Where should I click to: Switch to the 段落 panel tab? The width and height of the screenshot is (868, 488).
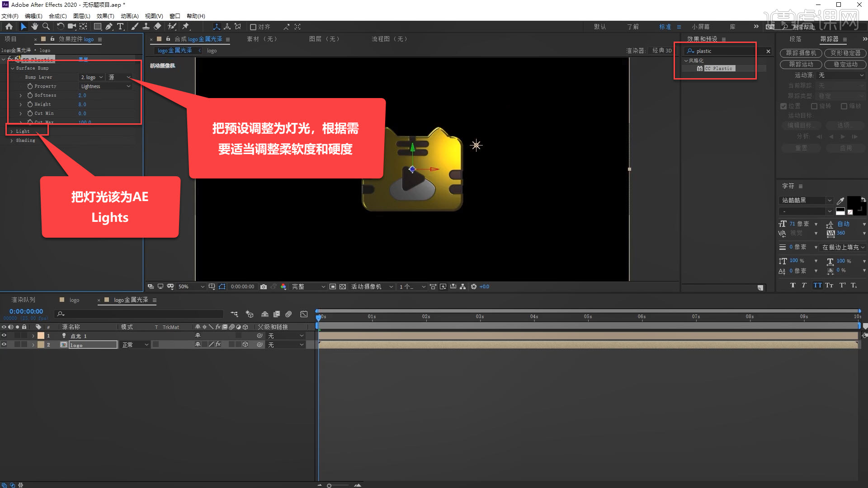point(795,39)
